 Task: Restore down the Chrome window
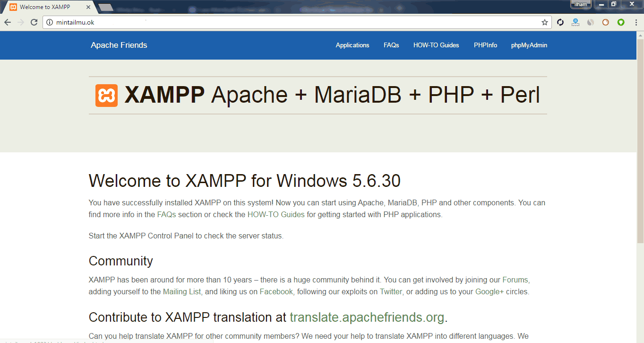pos(614,4)
